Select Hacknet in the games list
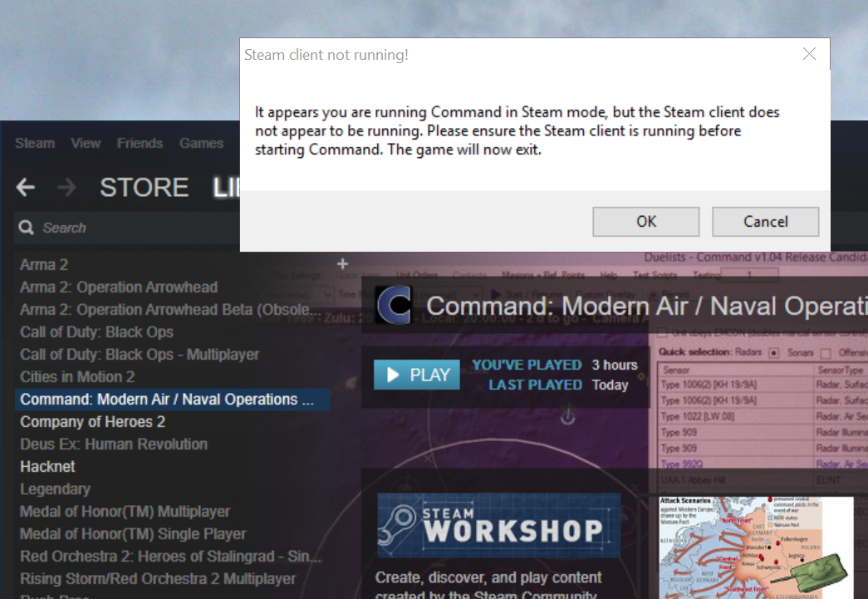This screenshot has height=599, width=868. click(47, 467)
